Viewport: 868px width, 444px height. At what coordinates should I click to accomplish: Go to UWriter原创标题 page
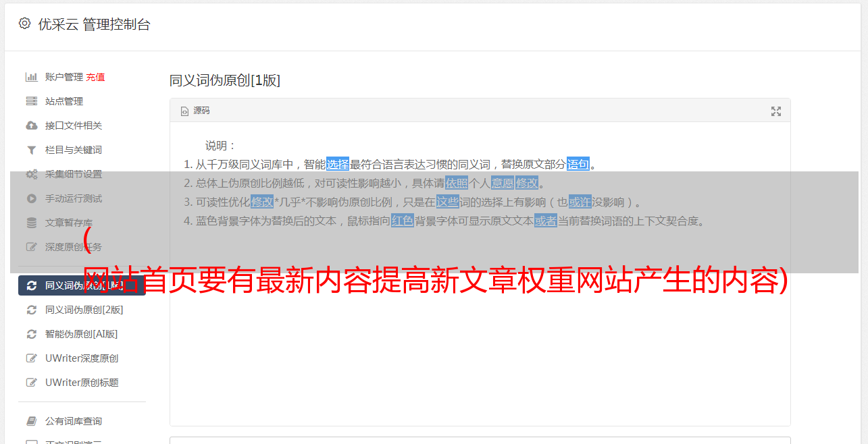[x=82, y=383]
